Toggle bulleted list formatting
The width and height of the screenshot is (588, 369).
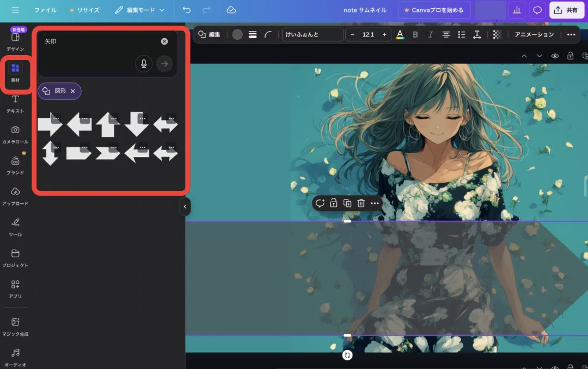point(461,34)
